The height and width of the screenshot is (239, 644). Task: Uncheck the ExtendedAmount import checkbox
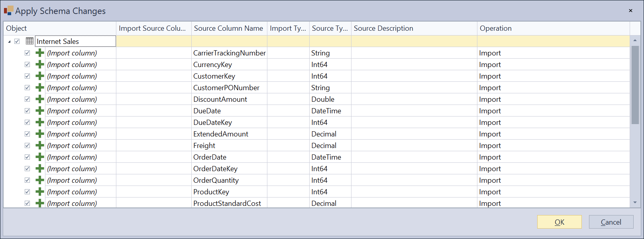coord(27,134)
